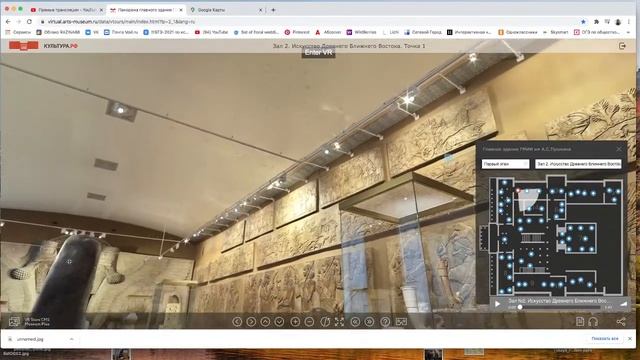Go to next tour point

[x=369, y=322]
